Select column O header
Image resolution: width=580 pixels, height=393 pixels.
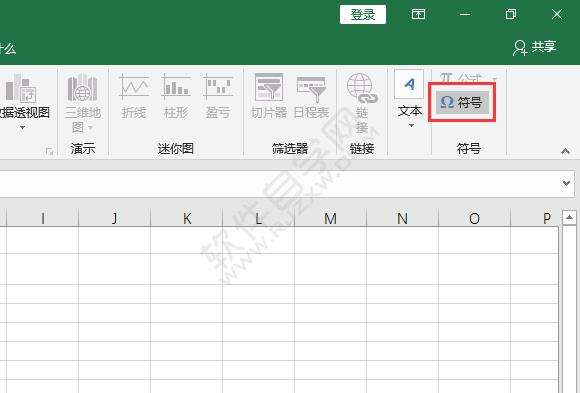tap(474, 218)
